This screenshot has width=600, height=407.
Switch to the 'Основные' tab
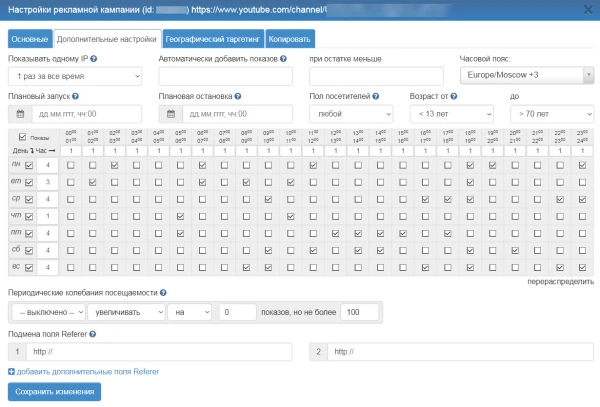[29, 39]
